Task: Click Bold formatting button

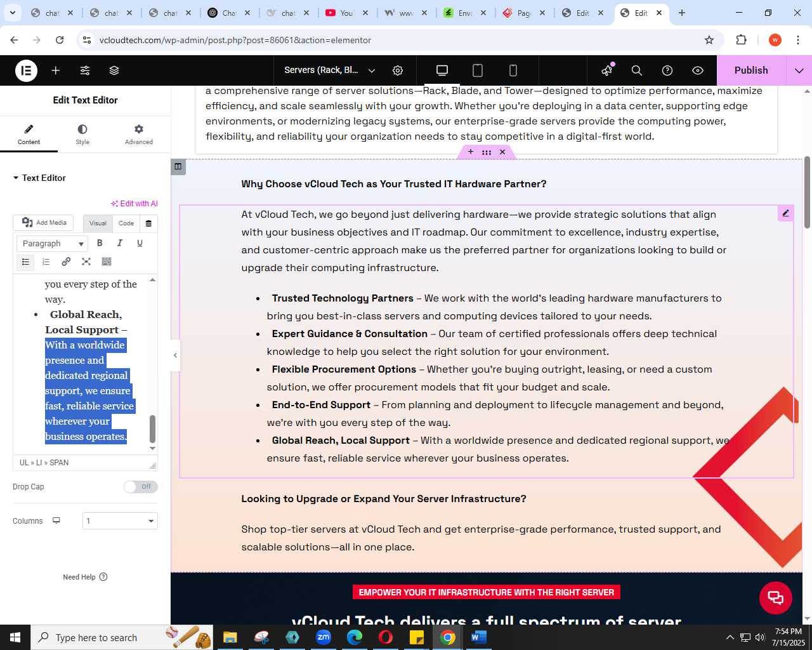Action: coord(100,243)
